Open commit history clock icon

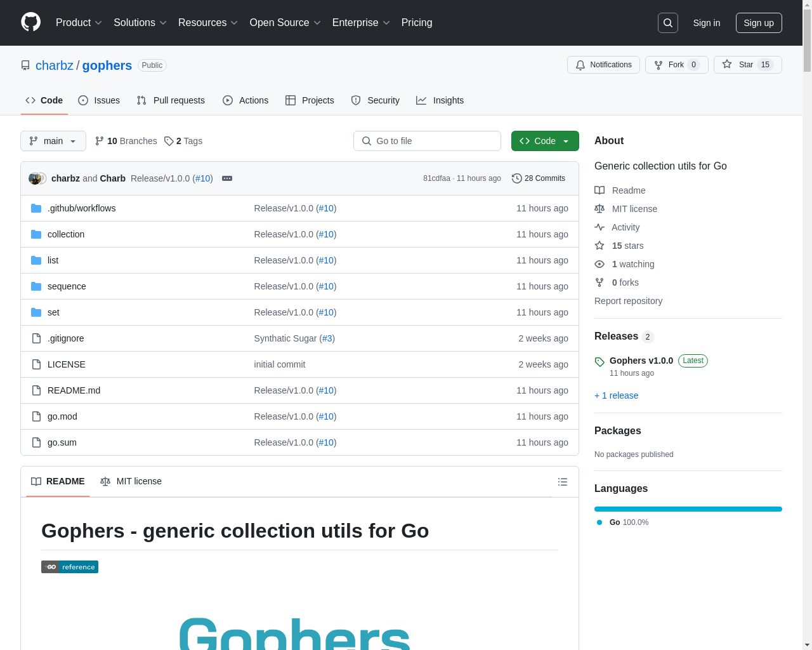point(517,178)
